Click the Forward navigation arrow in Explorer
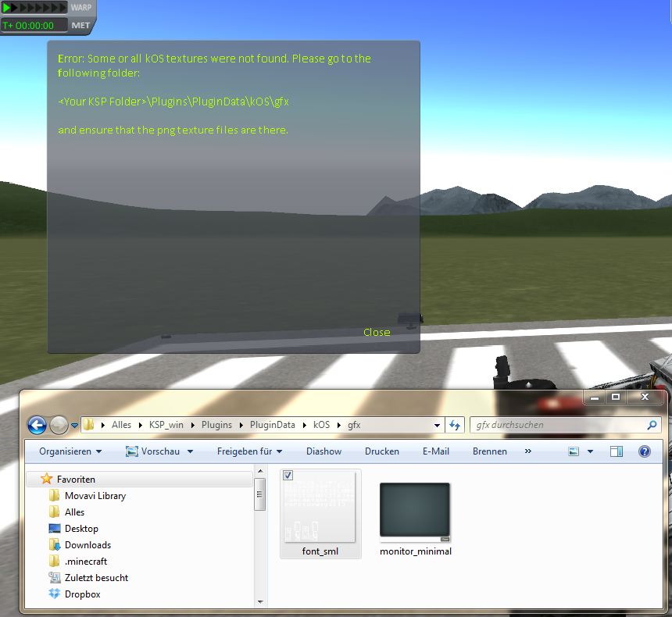Image resolution: width=672 pixels, height=617 pixels. click(59, 425)
